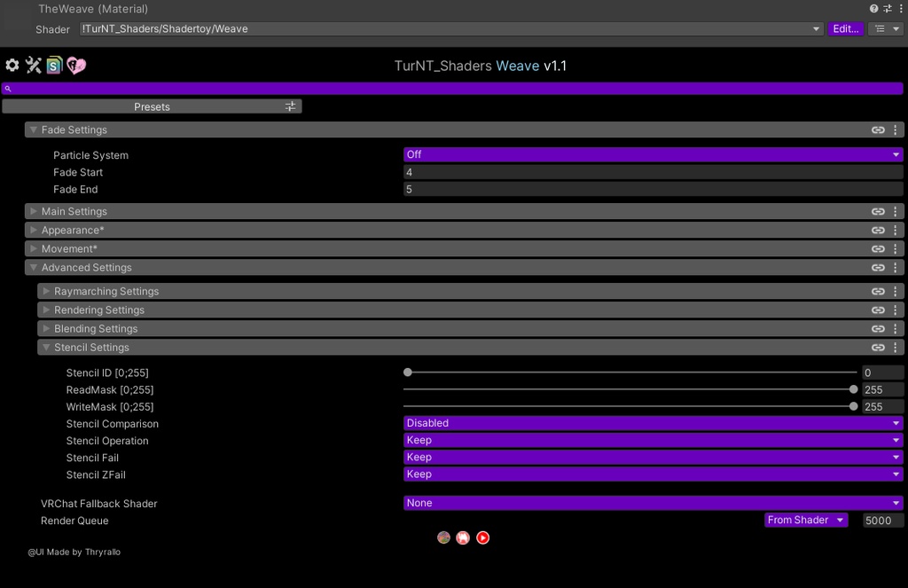This screenshot has width=908, height=588.
Task: Expand the Appearance* section
Action: tap(34, 230)
